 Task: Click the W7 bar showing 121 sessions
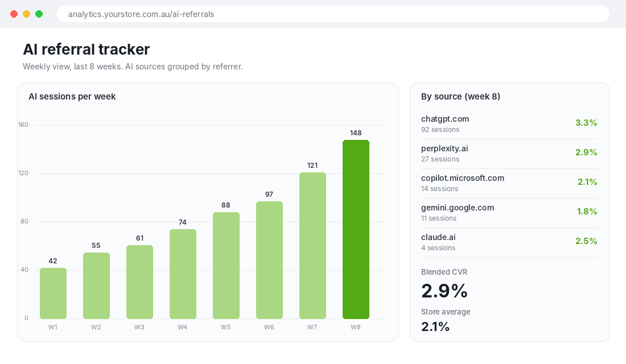[x=312, y=246]
